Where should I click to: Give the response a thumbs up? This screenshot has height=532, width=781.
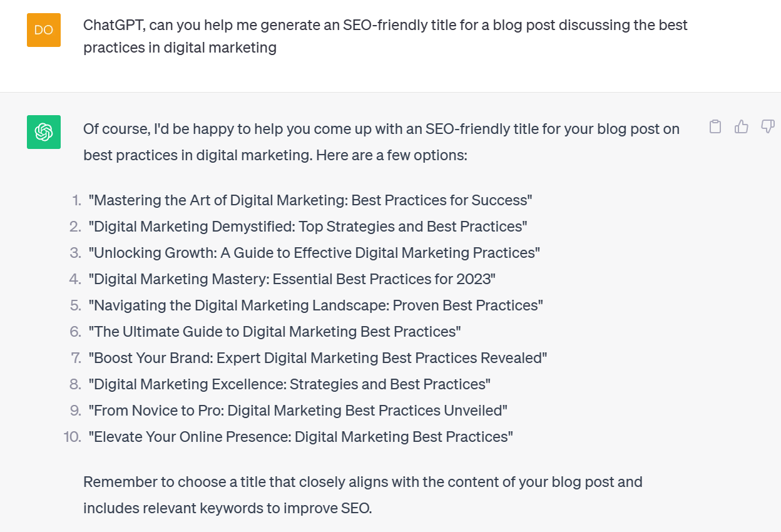pyautogui.click(x=742, y=127)
